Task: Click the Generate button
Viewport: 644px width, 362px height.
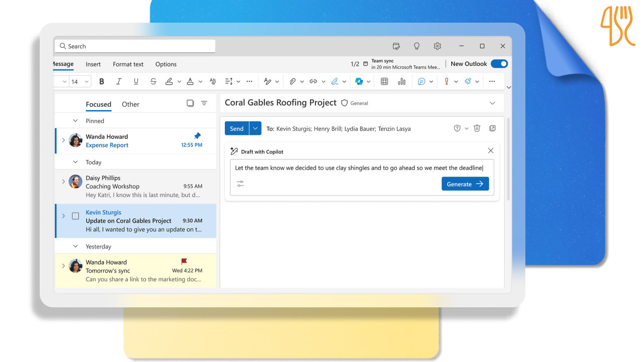Action: pyautogui.click(x=465, y=184)
